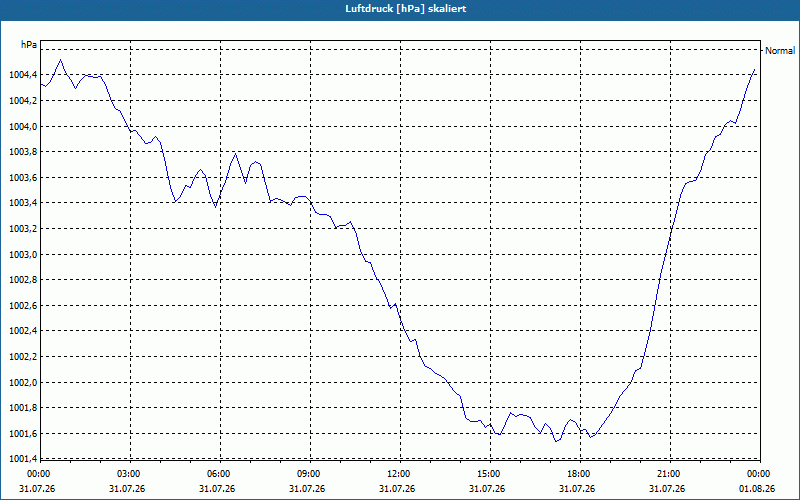Select the 1002,4 y-axis value
The image size is (800, 500).
coord(23,331)
